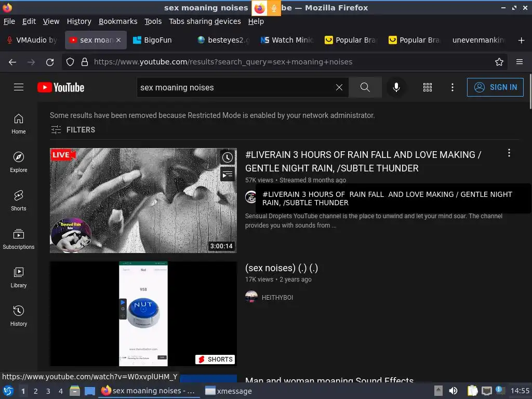Open the tracking protection shield

click(x=70, y=62)
